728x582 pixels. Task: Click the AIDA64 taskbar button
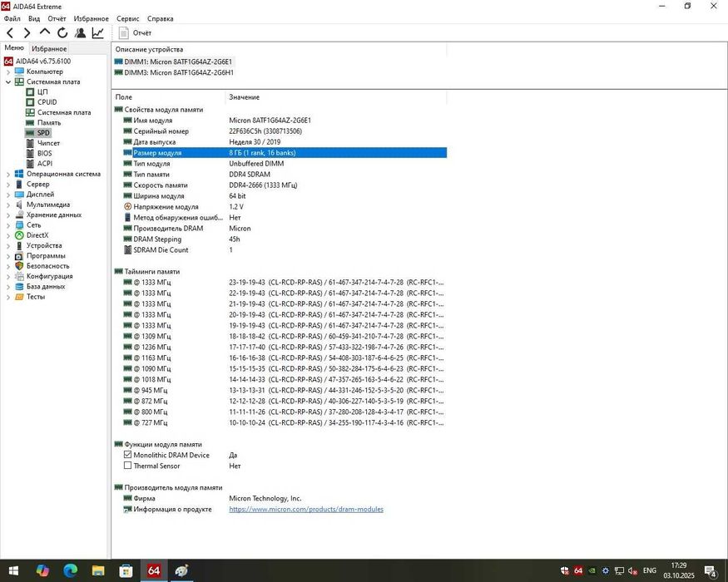[154, 570]
